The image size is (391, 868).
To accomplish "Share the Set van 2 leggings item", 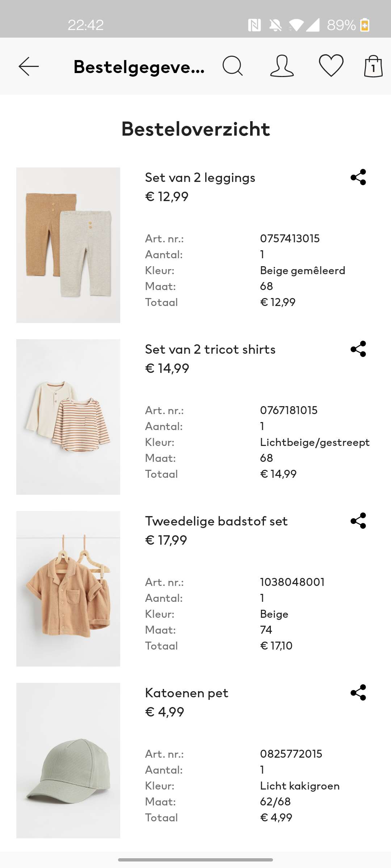I will (x=358, y=177).
